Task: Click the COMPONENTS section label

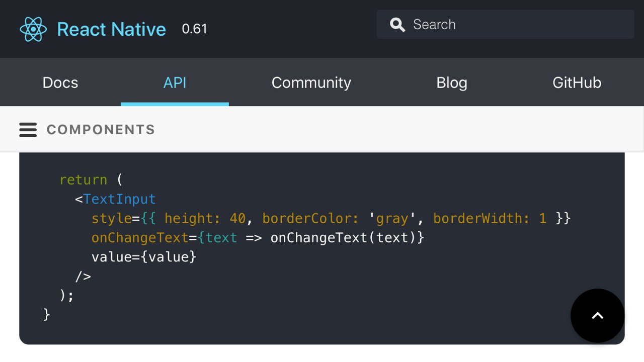Action: tap(101, 130)
